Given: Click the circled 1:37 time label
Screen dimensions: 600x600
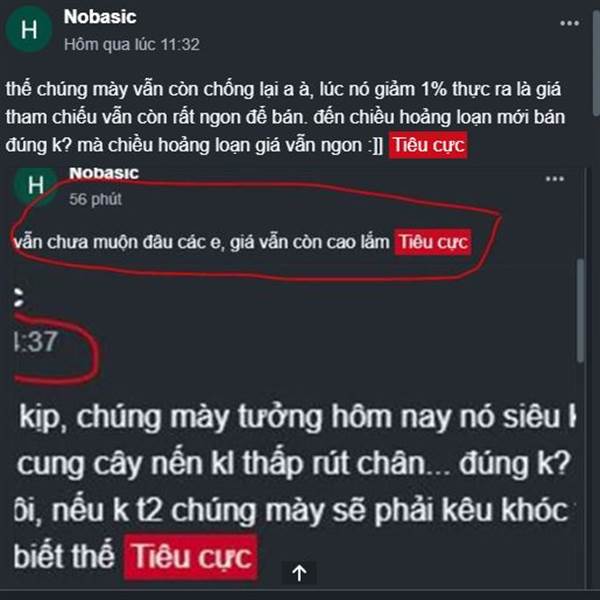Looking at the screenshot, I should pos(36,341).
